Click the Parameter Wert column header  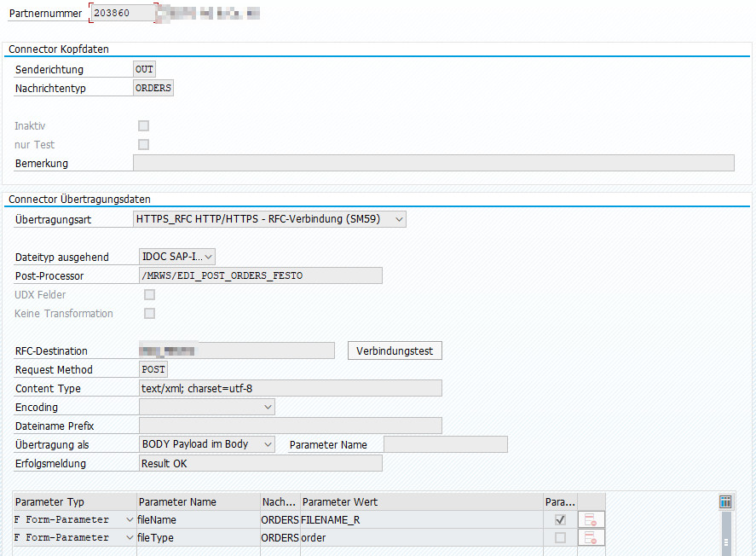[x=421, y=501]
